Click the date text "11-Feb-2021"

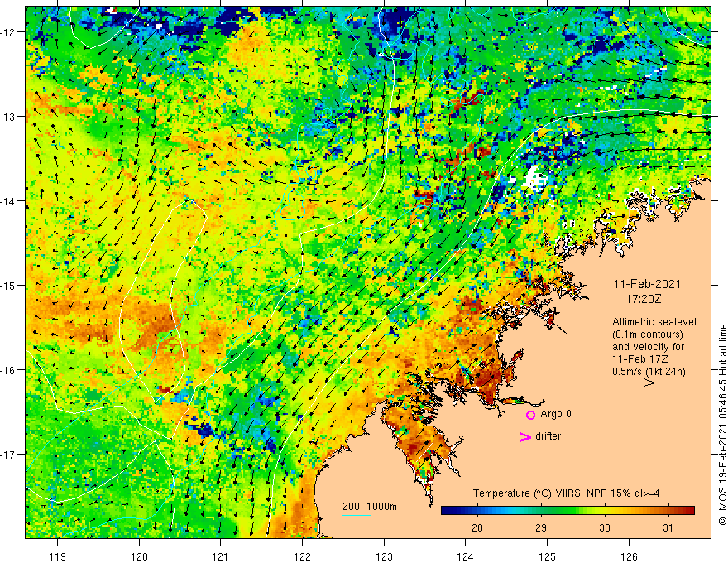tap(647, 284)
